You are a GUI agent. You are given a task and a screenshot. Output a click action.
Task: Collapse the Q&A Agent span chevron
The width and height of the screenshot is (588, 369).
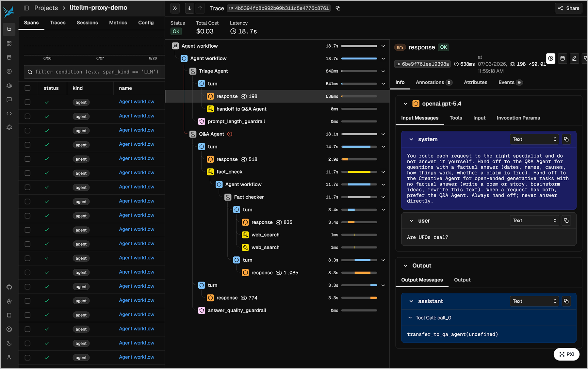(x=383, y=134)
